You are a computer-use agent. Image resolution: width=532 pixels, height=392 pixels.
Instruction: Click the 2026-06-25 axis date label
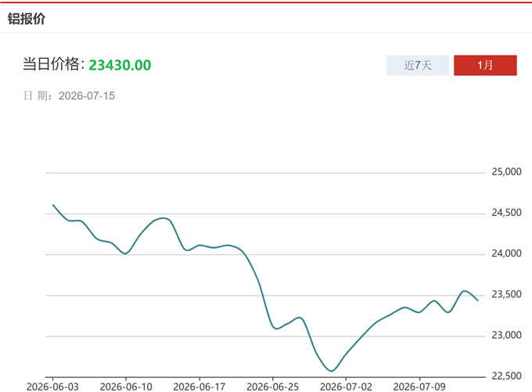click(272, 387)
